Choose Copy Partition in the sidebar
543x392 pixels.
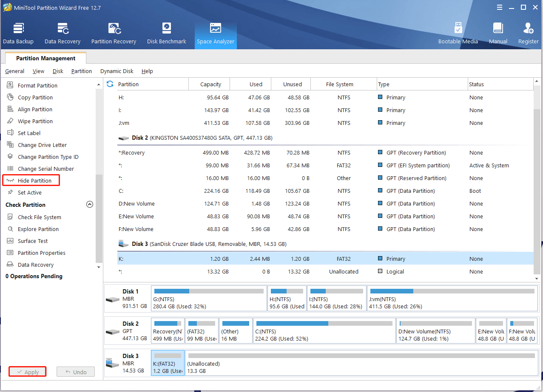pos(35,97)
